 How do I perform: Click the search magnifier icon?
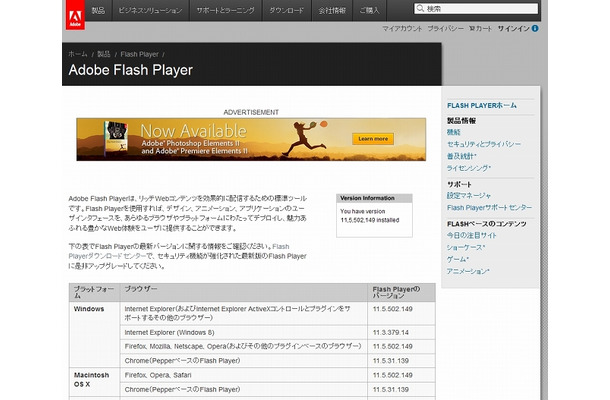point(420,8)
